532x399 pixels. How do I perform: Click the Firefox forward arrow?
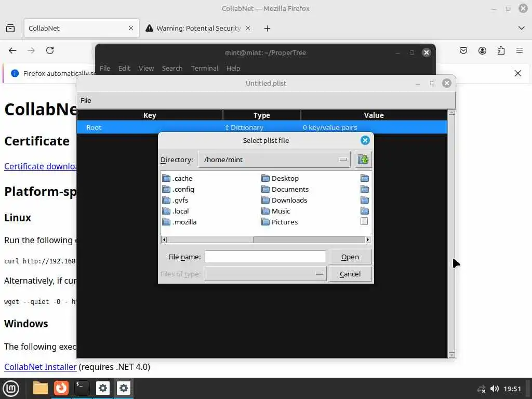(x=31, y=50)
